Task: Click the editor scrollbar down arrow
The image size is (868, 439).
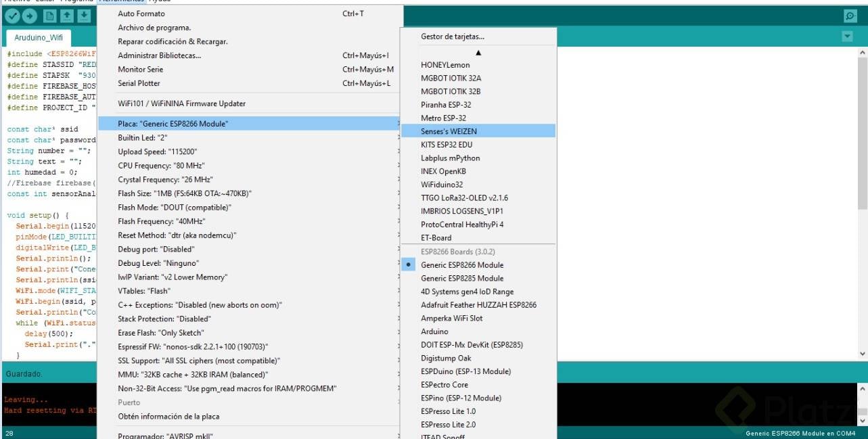Action: point(862,354)
